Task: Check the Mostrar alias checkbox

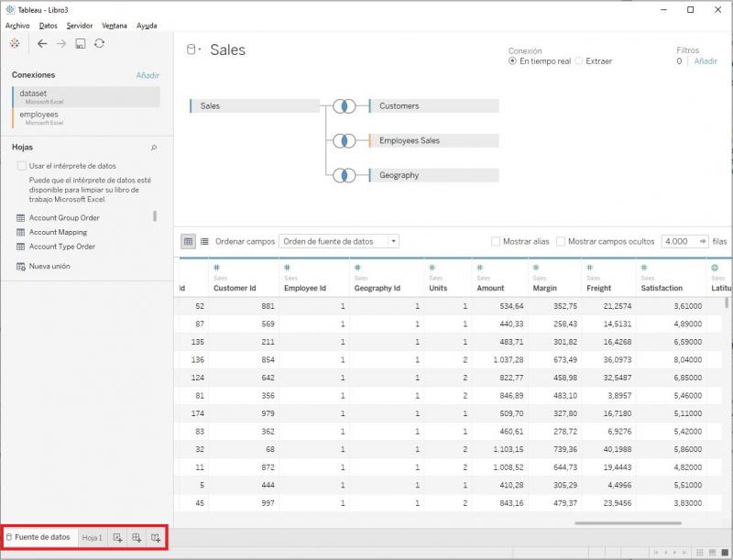Action: [496, 242]
